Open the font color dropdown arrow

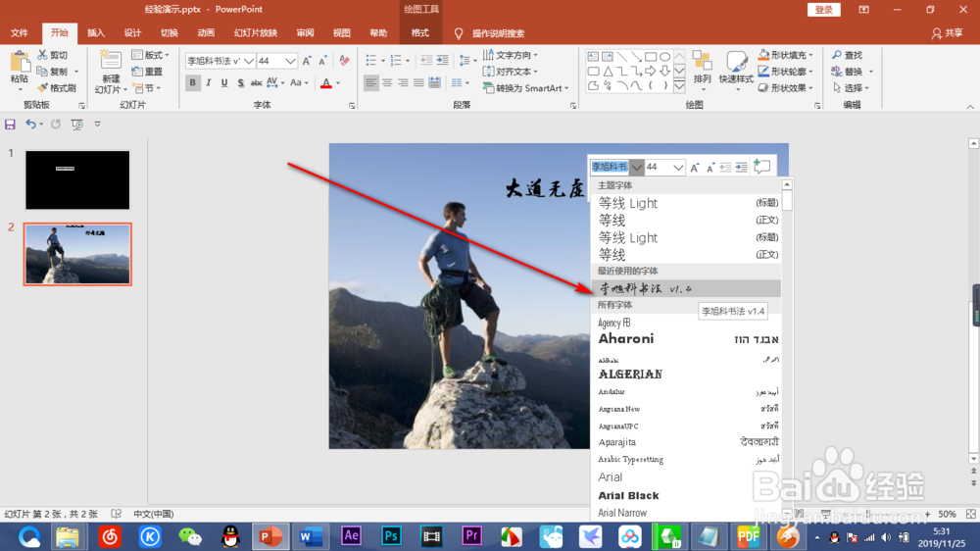click(x=338, y=82)
